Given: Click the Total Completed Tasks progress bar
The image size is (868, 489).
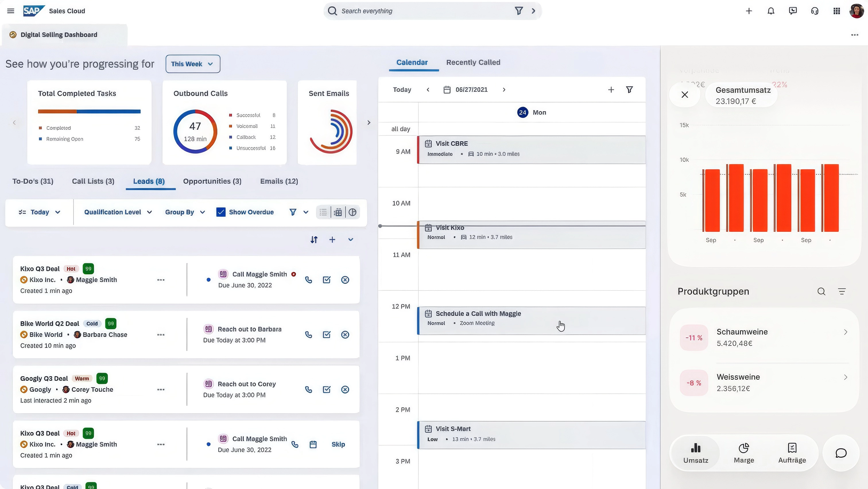Looking at the screenshot, I should tap(89, 111).
